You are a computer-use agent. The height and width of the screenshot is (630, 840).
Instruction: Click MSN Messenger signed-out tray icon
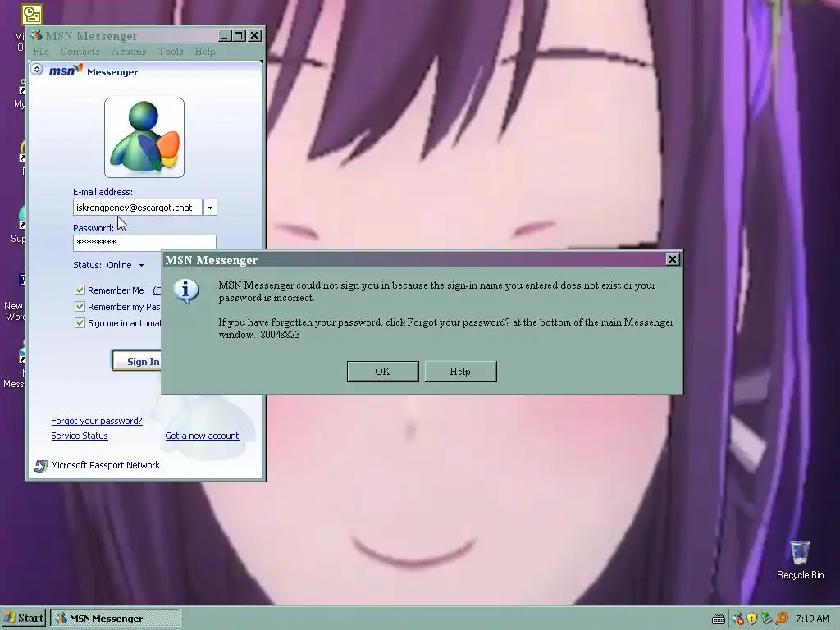point(737,619)
